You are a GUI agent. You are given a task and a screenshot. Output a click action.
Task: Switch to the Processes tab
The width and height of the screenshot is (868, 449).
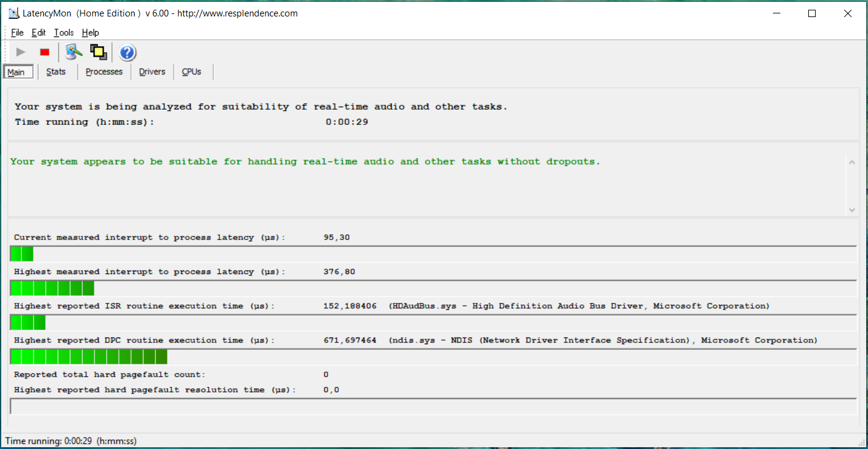point(104,72)
